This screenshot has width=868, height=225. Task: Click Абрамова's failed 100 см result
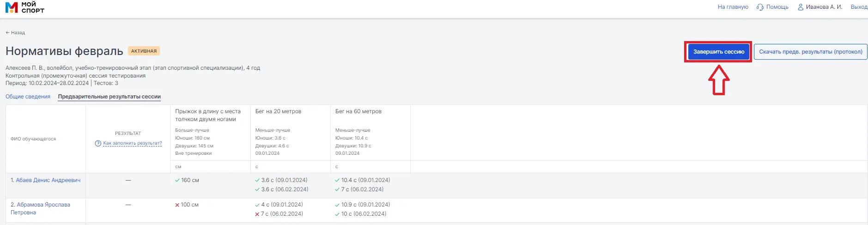tap(187, 205)
